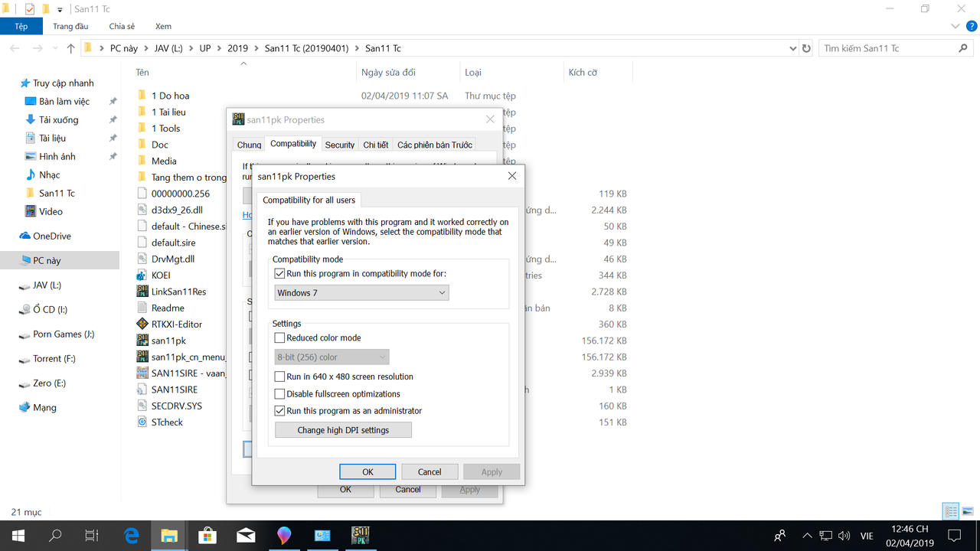Image resolution: width=980 pixels, height=551 pixels.
Task: Enable Run in 640 x 480 screen resolution
Action: [x=279, y=377]
